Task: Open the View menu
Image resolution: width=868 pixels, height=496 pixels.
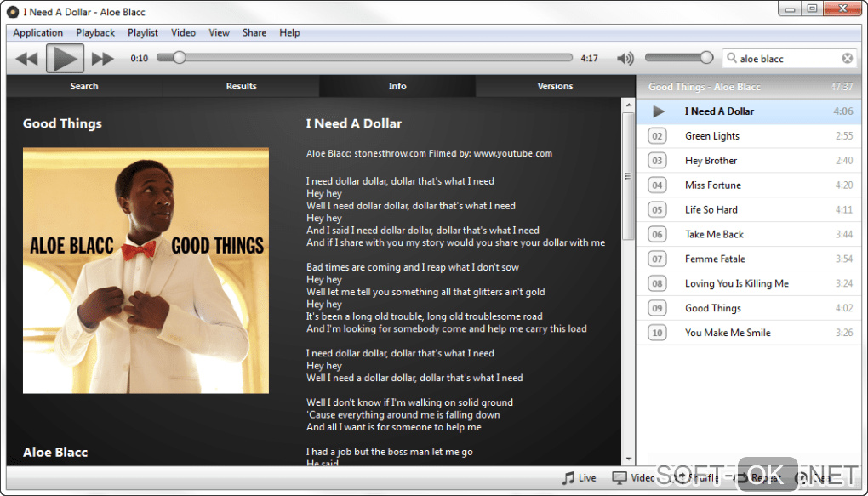Action: [220, 32]
